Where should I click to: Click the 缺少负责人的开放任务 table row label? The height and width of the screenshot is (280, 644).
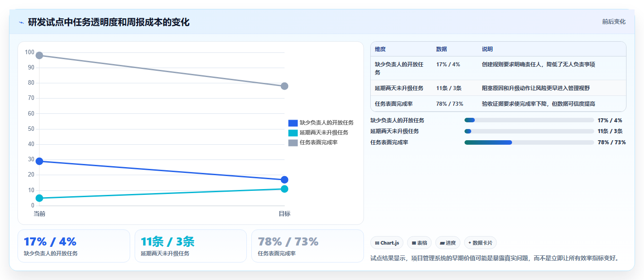click(x=399, y=69)
